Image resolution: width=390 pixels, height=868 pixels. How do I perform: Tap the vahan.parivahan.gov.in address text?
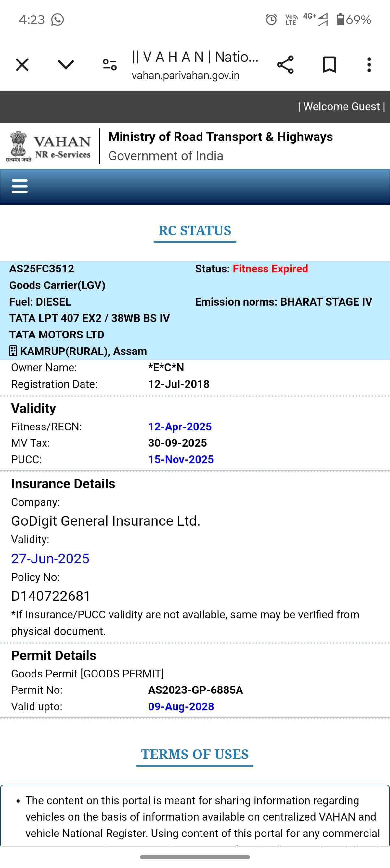tap(185, 75)
